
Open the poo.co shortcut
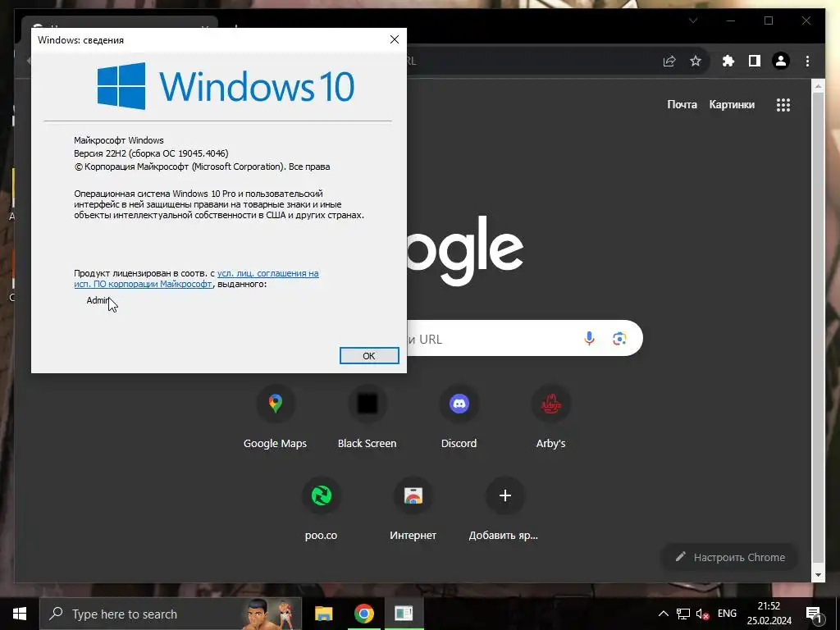(322, 509)
